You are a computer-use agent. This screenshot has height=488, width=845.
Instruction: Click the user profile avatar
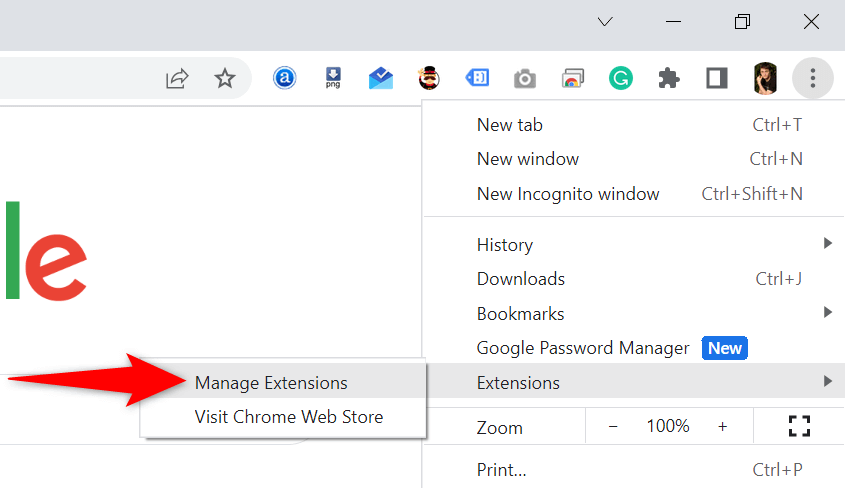(x=765, y=78)
